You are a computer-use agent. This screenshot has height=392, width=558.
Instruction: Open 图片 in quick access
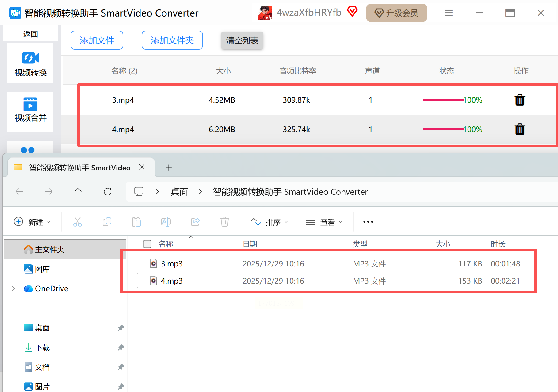click(x=37, y=386)
